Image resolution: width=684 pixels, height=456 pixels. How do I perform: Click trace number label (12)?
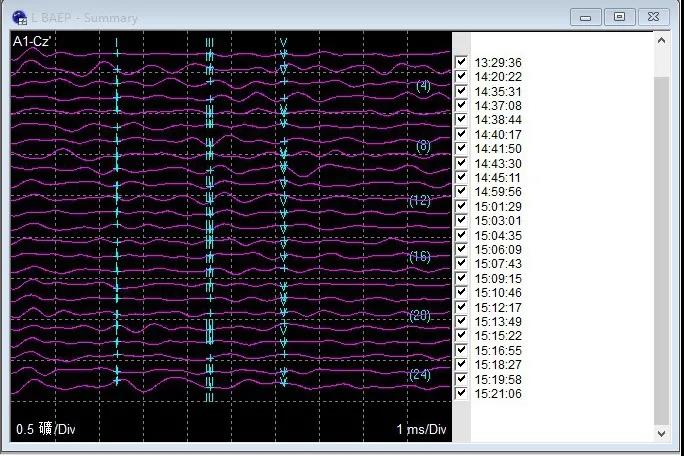(x=420, y=201)
